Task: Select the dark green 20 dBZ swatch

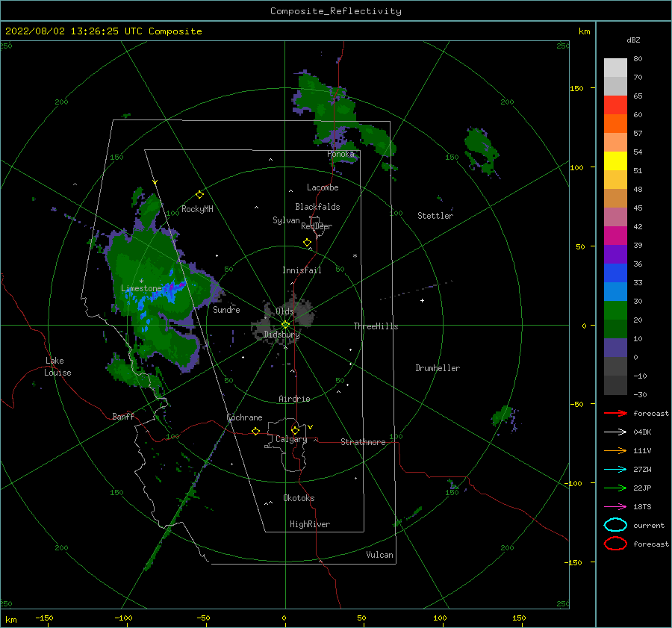Action: coord(615,329)
